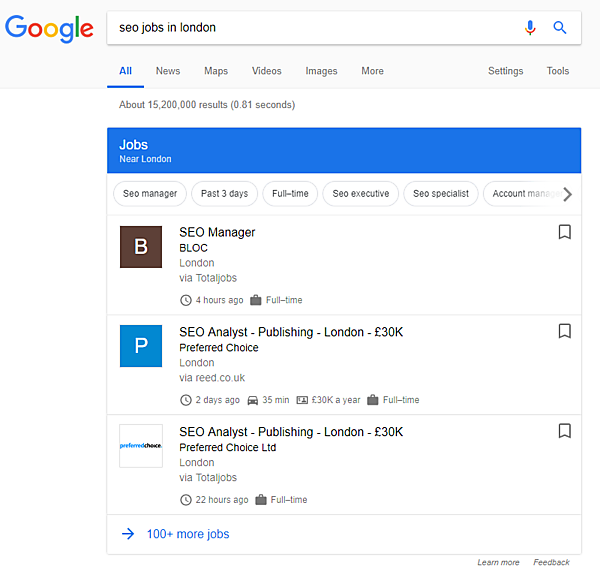This screenshot has width=600, height=575.
Task: Apply the Seo manager filter chip
Action: [x=150, y=194]
